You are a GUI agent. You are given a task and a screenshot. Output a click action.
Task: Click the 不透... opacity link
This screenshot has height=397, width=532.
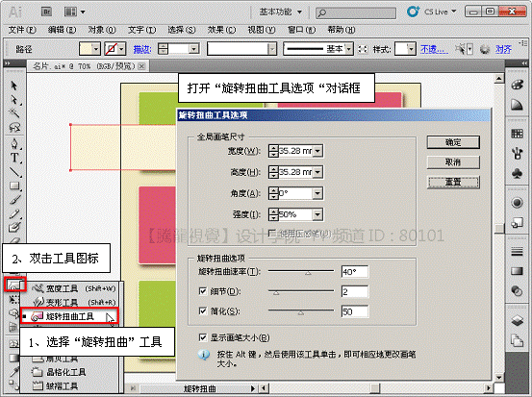click(434, 49)
